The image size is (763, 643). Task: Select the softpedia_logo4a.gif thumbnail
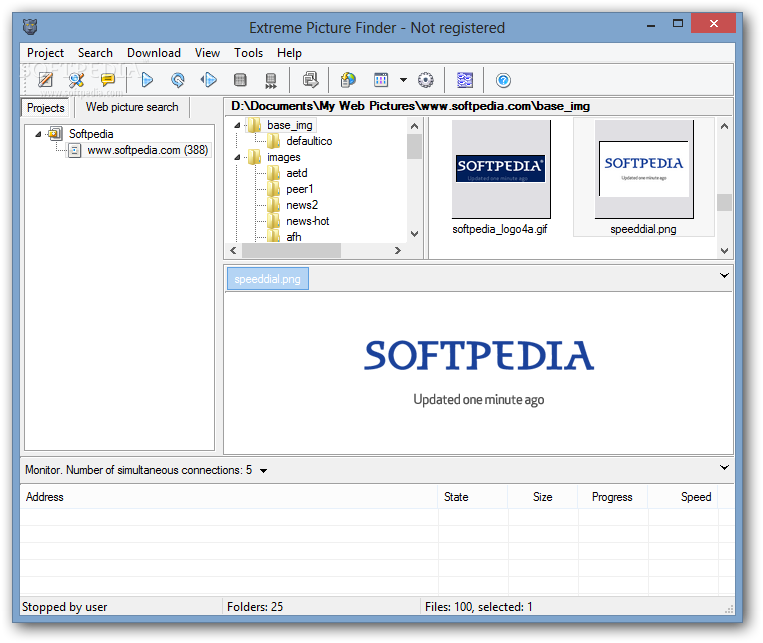(x=500, y=178)
